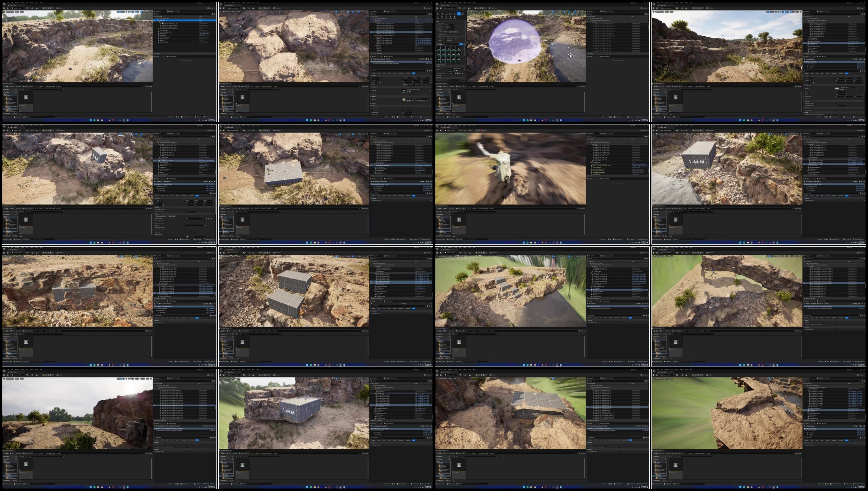Viewport: 868px width, 491px height.
Task: Open the Foliage Mode dropdown
Action: coord(451,8)
